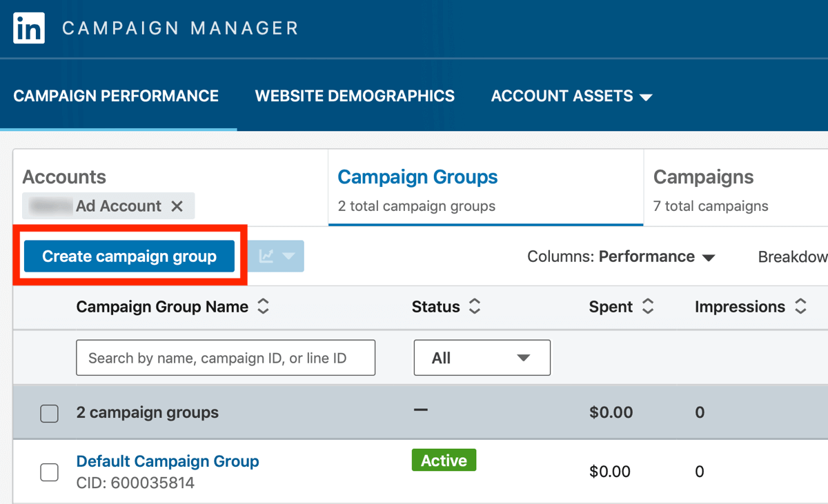Open the Columns: Performance dropdown
Viewport: 828px width, 504px height.
click(621, 256)
